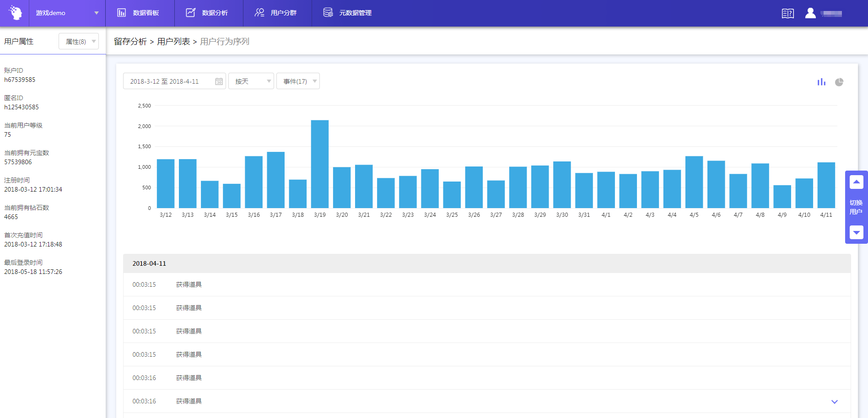Navigate to 元数据管理
This screenshot has width=868, height=418.
click(x=349, y=13)
